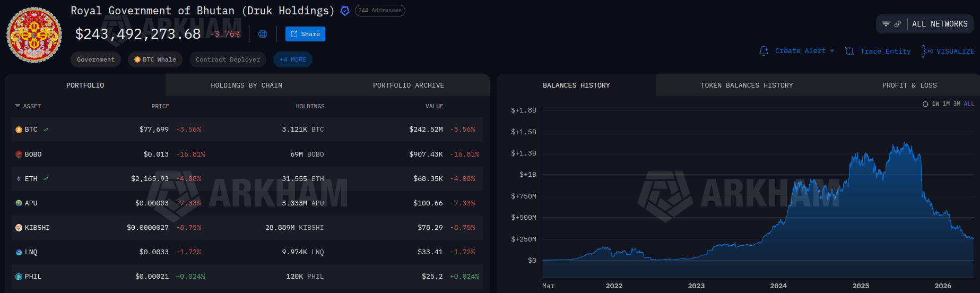Set chart range to ALL
Screen dimensions: 980x293
969,104
